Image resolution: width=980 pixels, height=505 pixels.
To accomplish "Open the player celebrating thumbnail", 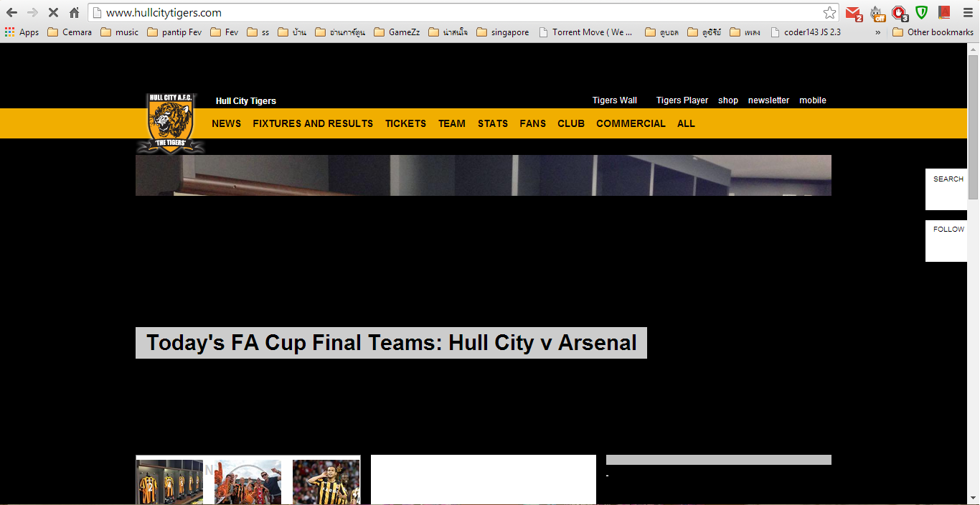I will pos(326,482).
